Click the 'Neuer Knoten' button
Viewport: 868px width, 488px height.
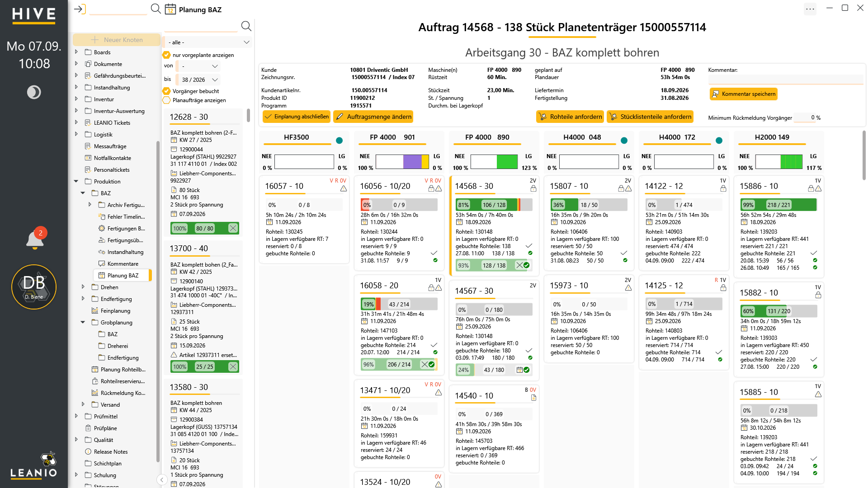(117, 40)
